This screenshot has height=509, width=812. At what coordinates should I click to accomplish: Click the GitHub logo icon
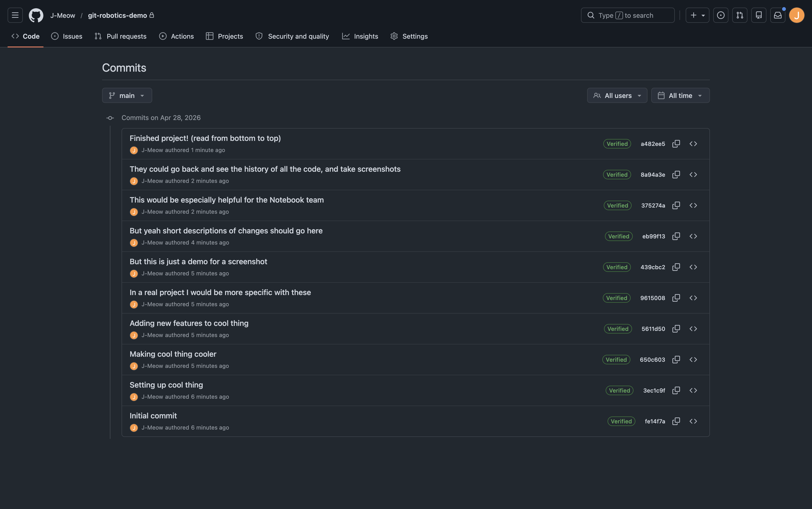click(x=36, y=15)
